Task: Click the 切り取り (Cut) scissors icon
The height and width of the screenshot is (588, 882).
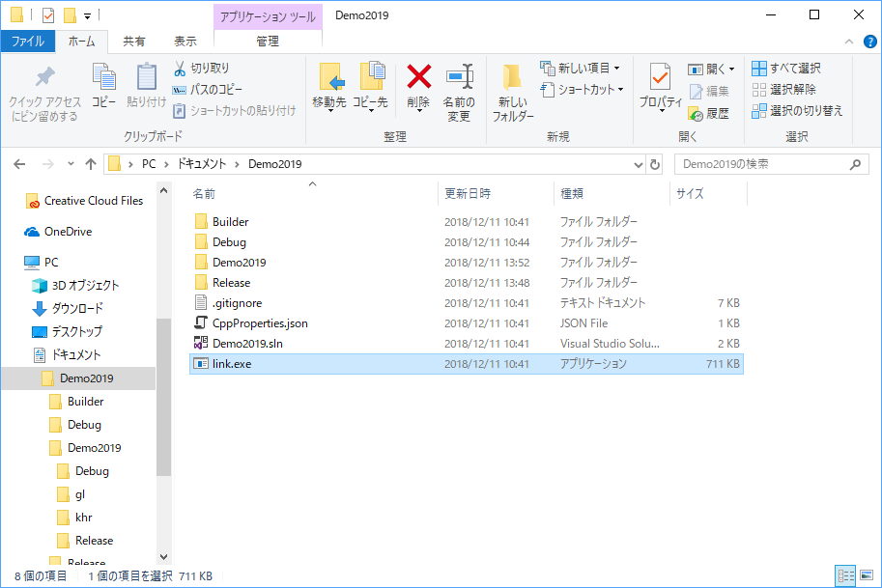Action: (x=181, y=68)
